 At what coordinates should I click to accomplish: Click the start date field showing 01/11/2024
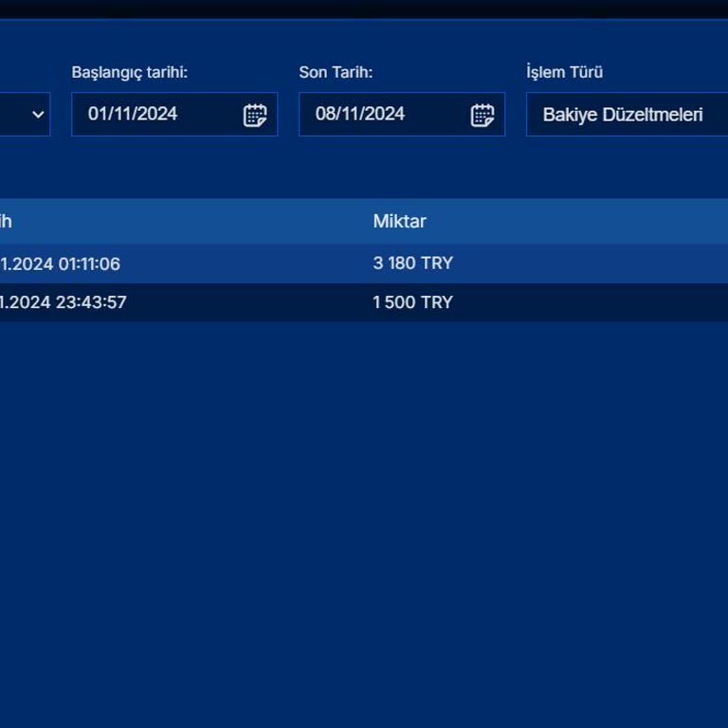(174, 114)
